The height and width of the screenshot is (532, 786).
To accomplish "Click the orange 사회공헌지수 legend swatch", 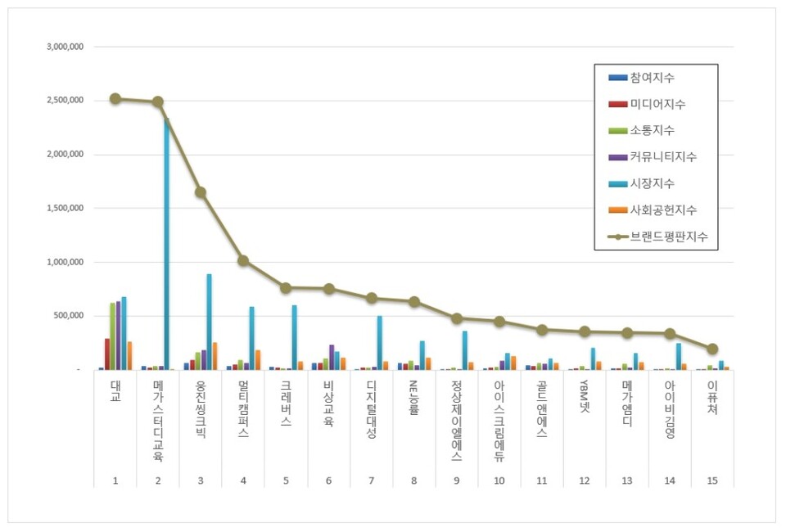I will [617, 210].
